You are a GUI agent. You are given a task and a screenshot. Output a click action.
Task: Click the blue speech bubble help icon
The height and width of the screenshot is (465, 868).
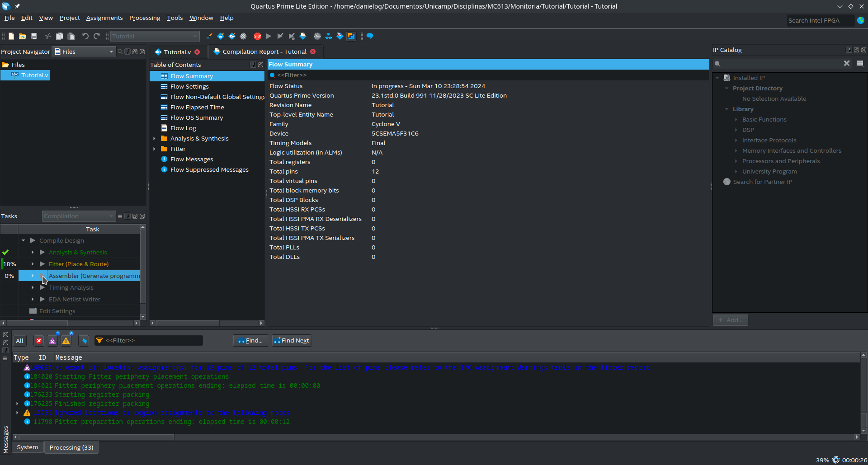(370, 36)
